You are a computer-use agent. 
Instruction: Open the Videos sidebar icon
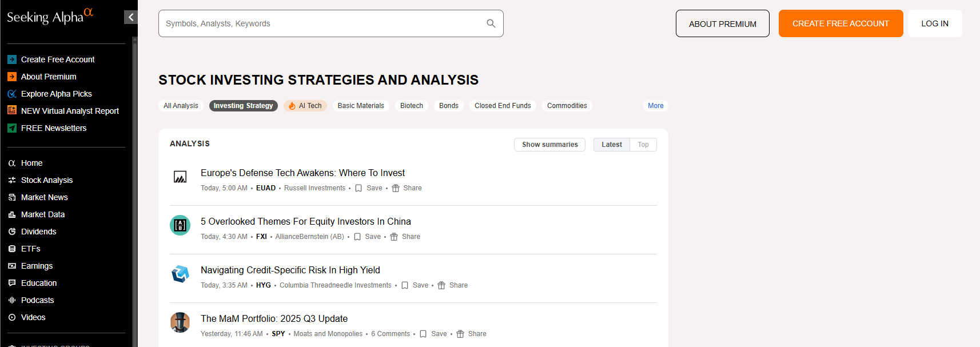(x=12, y=317)
